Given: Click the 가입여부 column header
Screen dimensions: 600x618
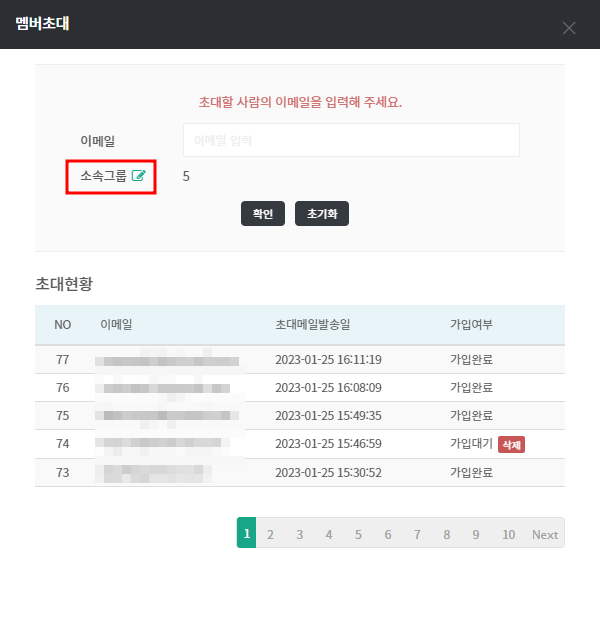Looking at the screenshot, I should (471, 325).
